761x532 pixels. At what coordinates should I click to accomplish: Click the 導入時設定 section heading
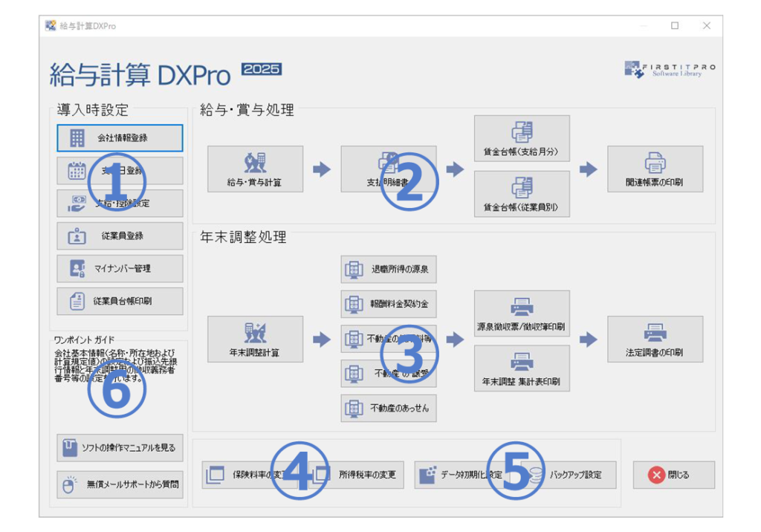pos(93,110)
